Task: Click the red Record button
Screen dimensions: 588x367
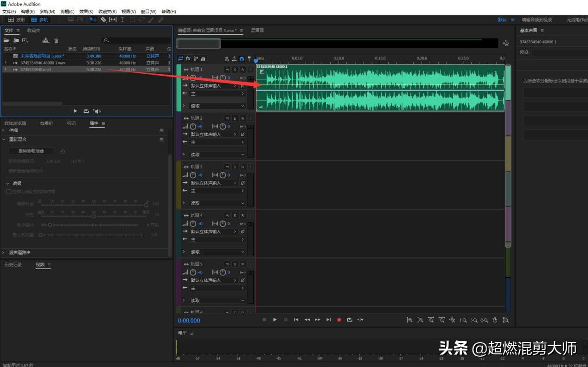Action: (339, 320)
